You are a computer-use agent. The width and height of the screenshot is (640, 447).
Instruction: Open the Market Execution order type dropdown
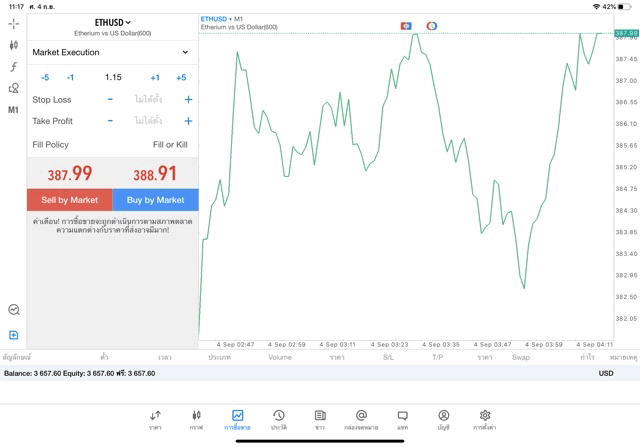click(112, 52)
